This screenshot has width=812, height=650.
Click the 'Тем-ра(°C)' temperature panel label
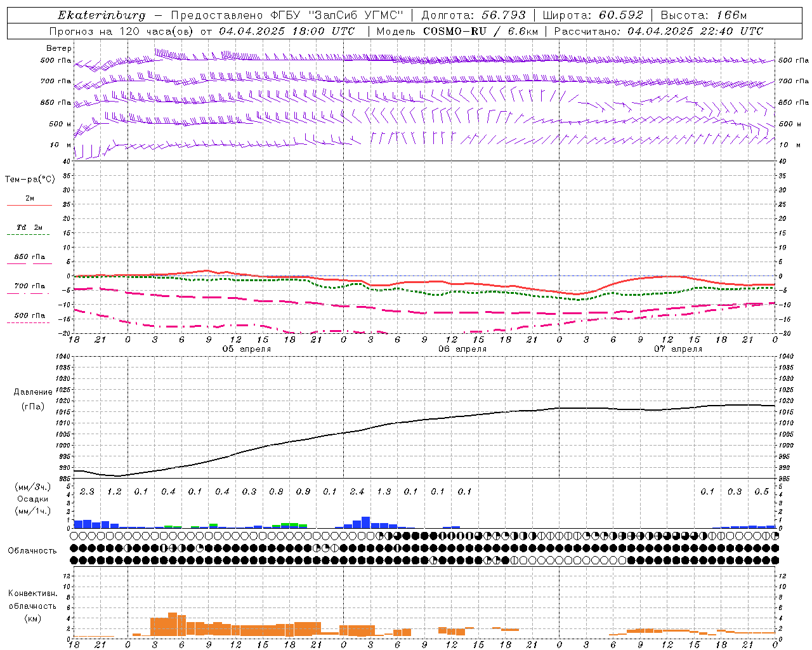(x=30, y=180)
